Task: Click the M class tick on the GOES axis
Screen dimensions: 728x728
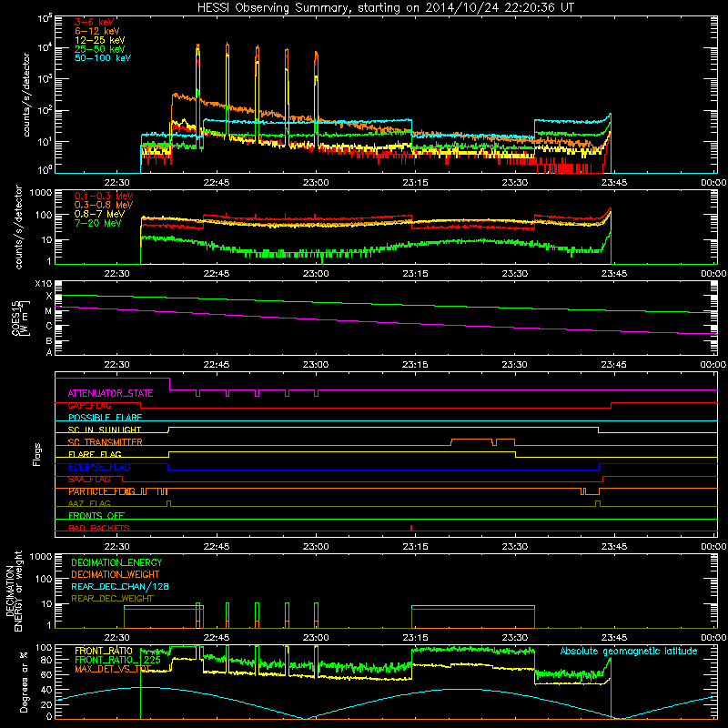Action: pyautogui.click(x=48, y=311)
